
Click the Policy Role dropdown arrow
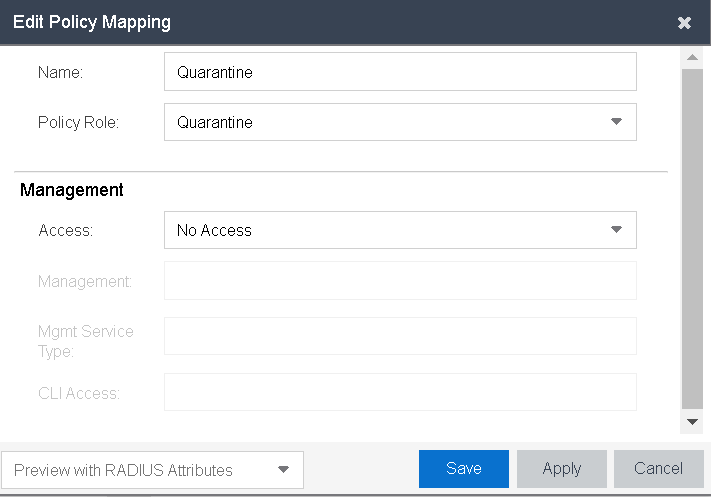coord(616,122)
